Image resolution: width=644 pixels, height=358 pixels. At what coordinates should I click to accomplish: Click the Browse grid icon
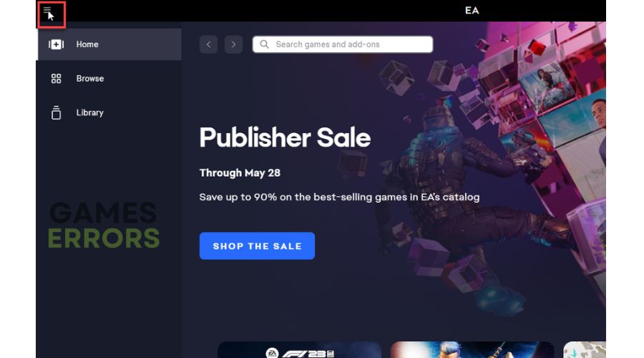(x=57, y=79)
